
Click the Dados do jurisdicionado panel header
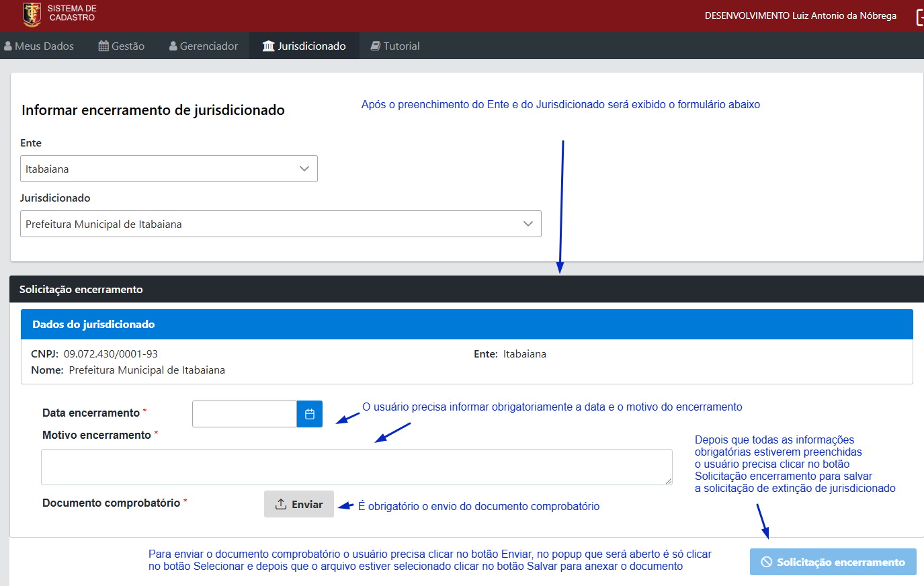pyautogui.click(x=467, y=324)
